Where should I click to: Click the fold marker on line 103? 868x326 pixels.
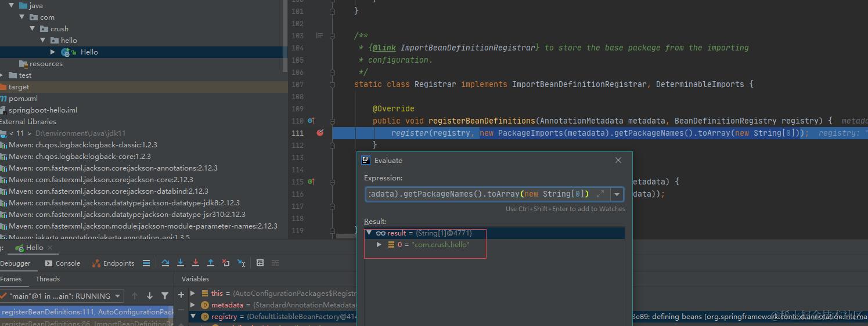332,35
